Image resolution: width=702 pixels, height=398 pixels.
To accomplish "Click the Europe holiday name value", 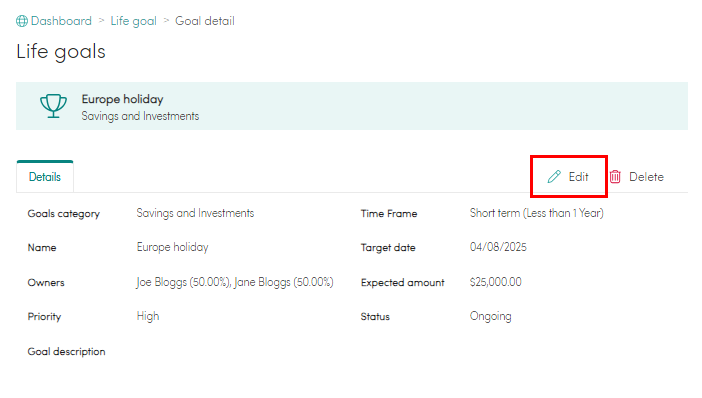I will pos(172,247).
